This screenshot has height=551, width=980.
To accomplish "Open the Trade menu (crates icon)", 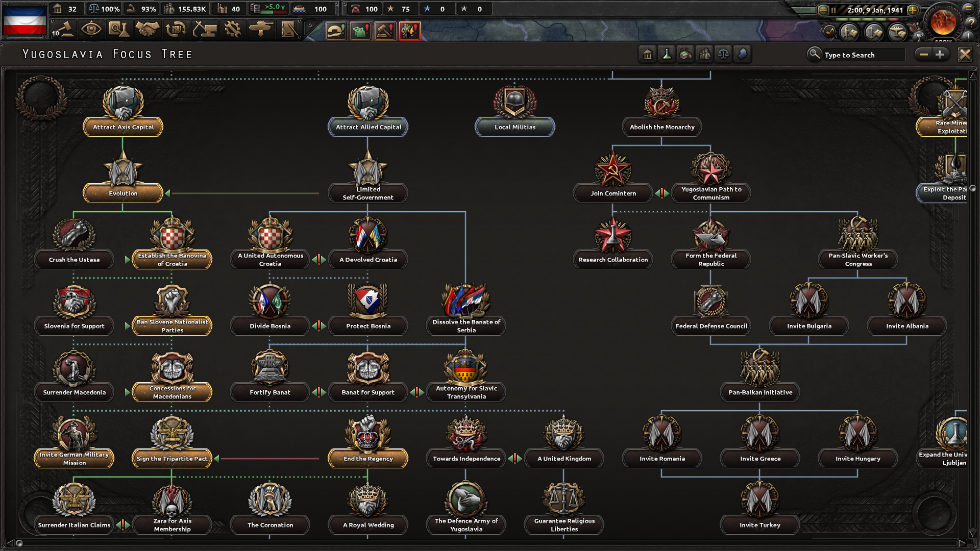I will click(x=176, y=29).
